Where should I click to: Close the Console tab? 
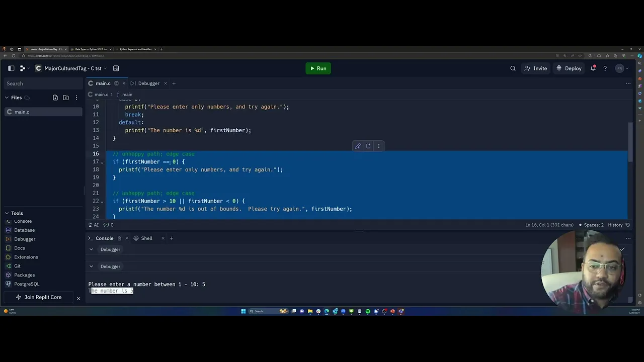pos(127,238)
